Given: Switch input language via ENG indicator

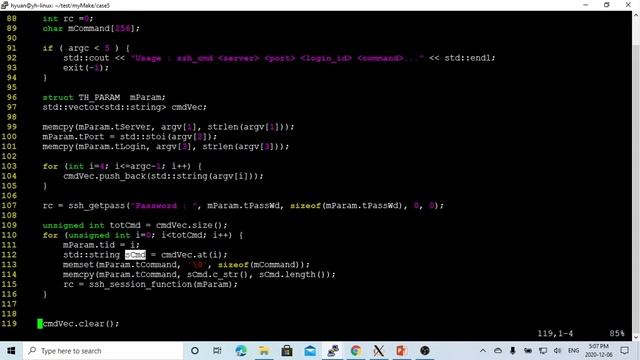Looking at the screenshot, I should [x=573, y=351].
